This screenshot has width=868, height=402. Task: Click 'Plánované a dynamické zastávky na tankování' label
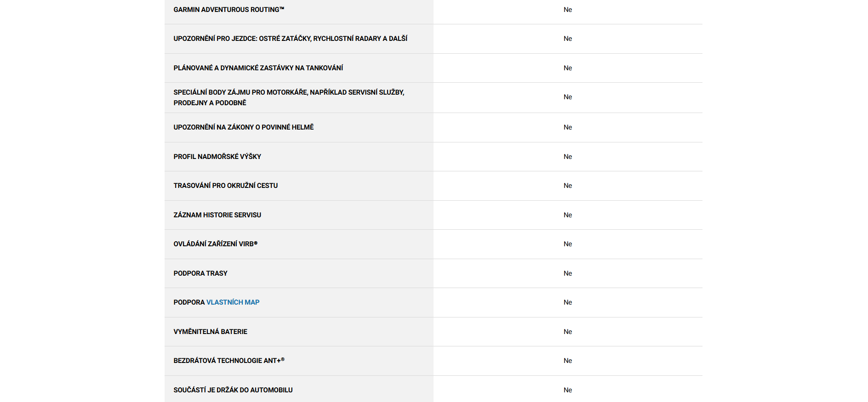click(258, 68)
